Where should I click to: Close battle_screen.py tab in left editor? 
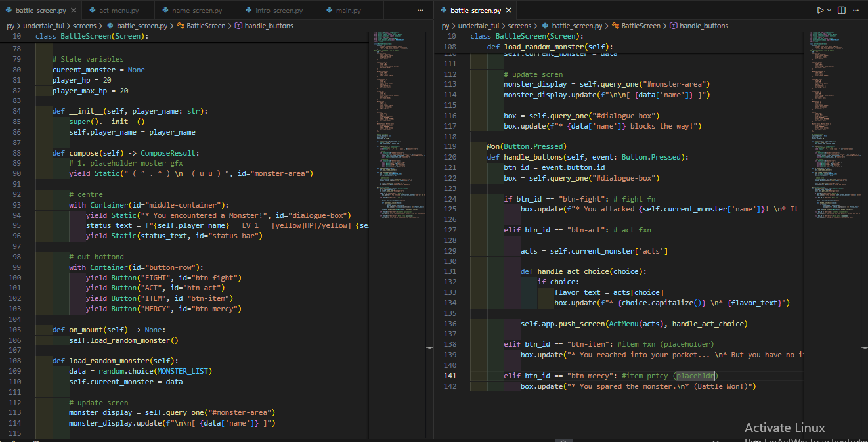pyautogui.click(x=72, y=11)
